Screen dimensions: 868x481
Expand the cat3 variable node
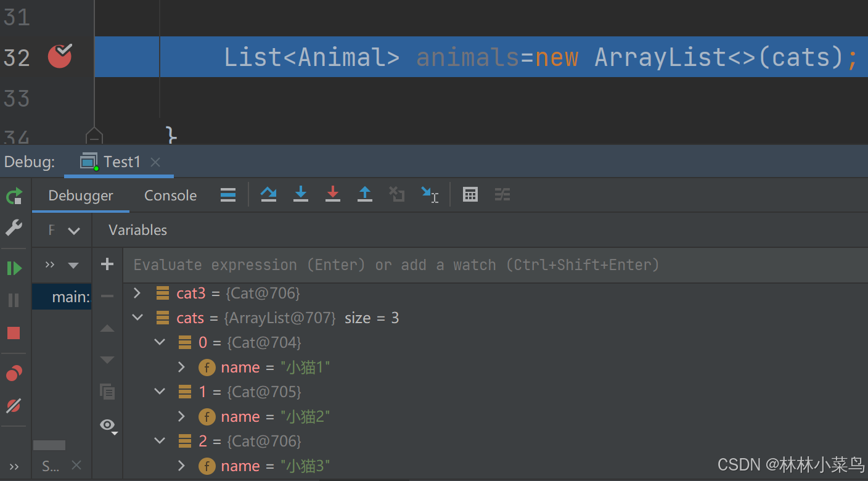point(136,293)
